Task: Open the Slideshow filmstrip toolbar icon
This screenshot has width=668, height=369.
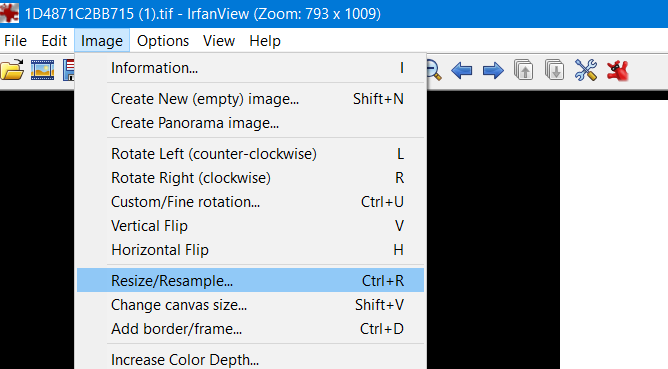Action: 42,70
